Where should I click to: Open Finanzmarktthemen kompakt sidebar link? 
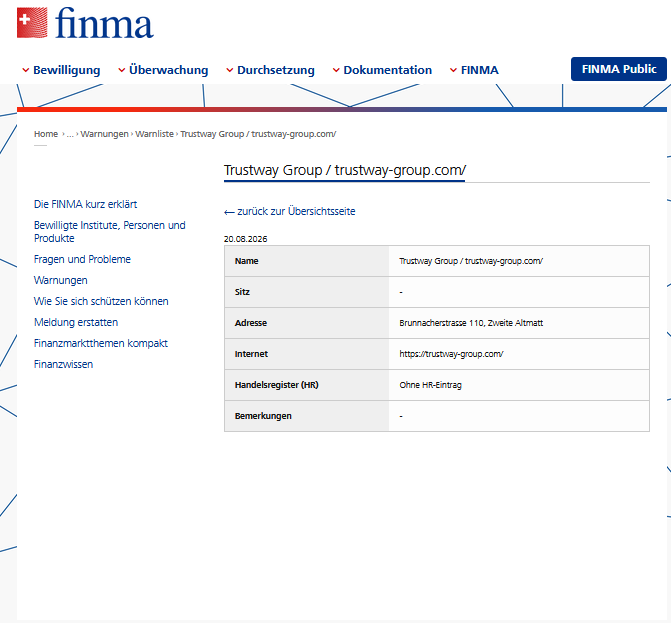pyautogui.click(x=101, y=343)
